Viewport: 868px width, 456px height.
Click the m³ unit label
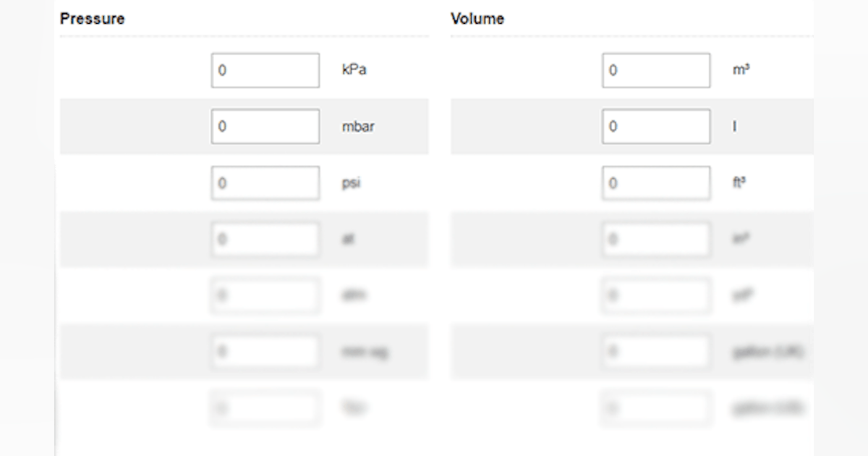pos(740,70)
